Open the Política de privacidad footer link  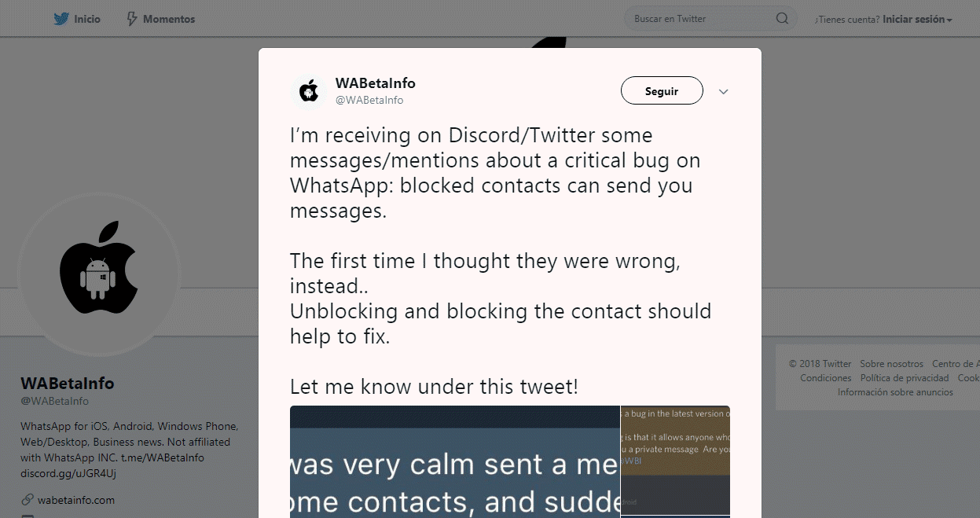905,378
